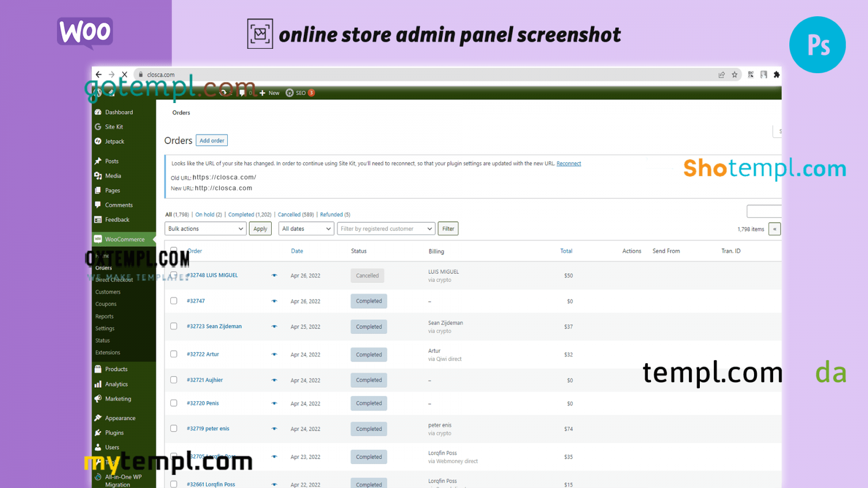Select the checkbox for order #32722 Artur
Screen dimensions: 868x488
point(174,354)
